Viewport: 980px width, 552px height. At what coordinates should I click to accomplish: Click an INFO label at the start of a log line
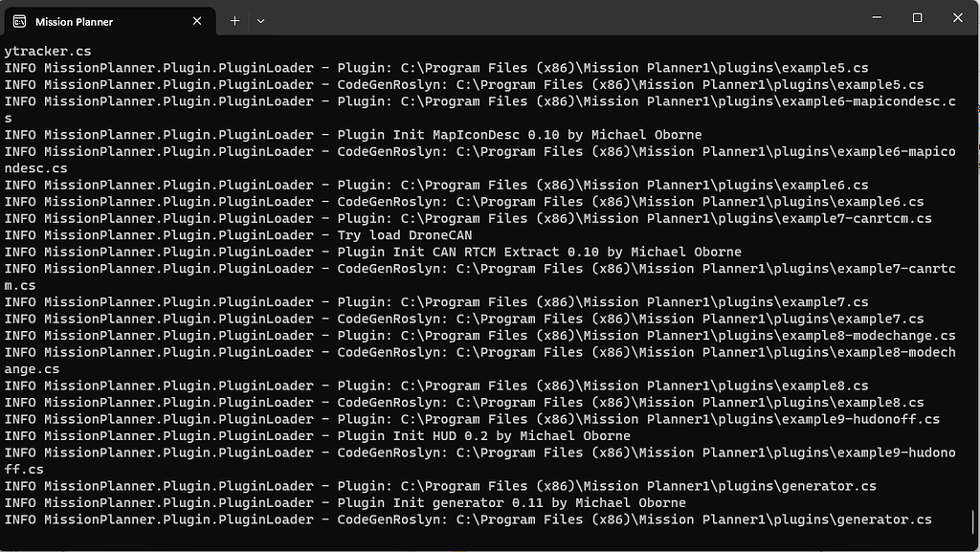[20, 67]
